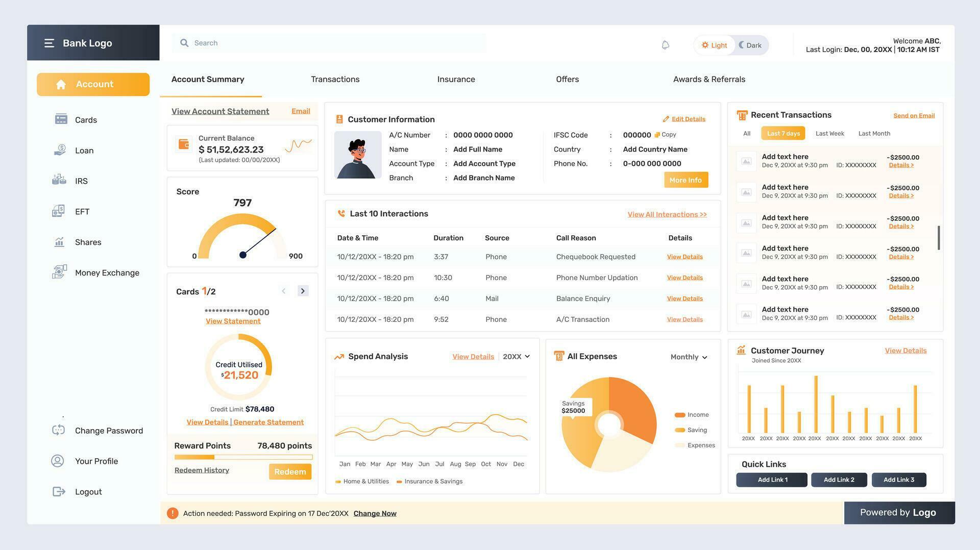Click the Copy icon beside the IFSC Code
Image resolution: width=980 pixels, height=550 pixels.
[x=657, y=135]
